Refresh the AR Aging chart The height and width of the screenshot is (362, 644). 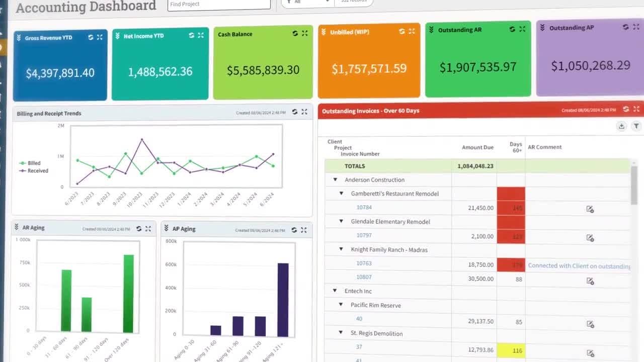point(139,229)
